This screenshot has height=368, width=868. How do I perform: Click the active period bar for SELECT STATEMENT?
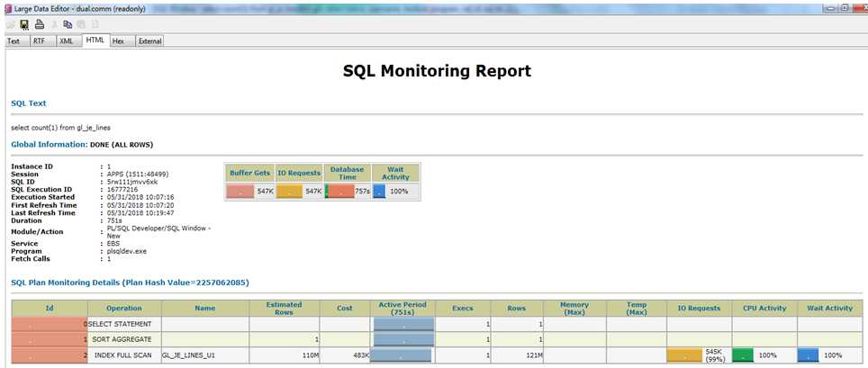[x=404, y=324]
